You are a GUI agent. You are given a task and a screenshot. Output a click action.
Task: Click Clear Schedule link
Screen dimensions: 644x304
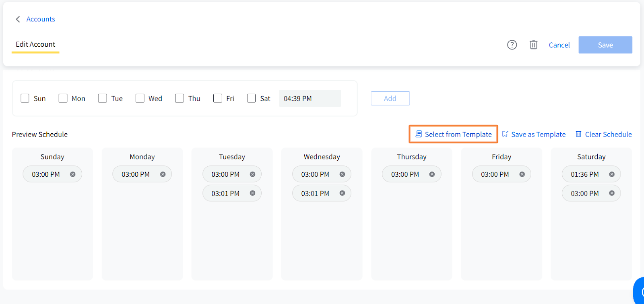tap(603, 134)
